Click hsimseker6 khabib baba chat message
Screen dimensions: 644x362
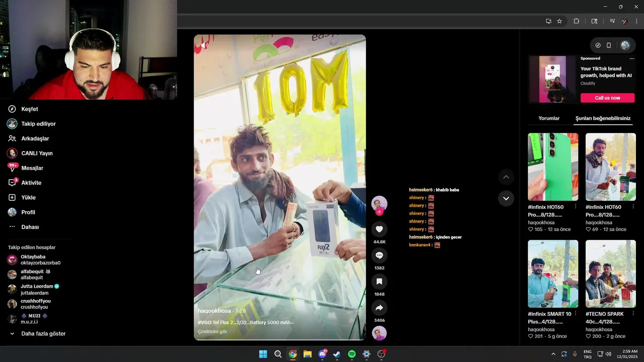click(434, 190)
